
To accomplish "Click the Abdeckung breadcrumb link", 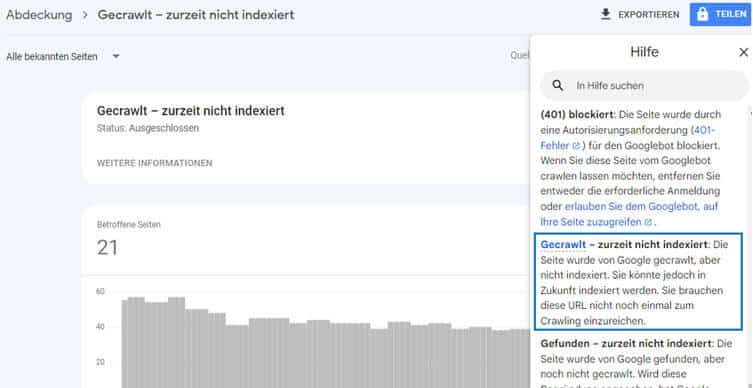I will pos(39,15).
